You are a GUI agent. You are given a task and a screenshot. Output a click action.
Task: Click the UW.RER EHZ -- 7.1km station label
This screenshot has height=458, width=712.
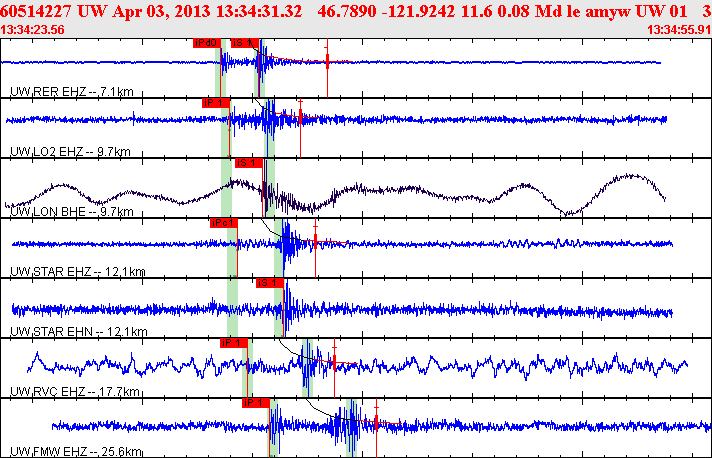pos(72,92)
